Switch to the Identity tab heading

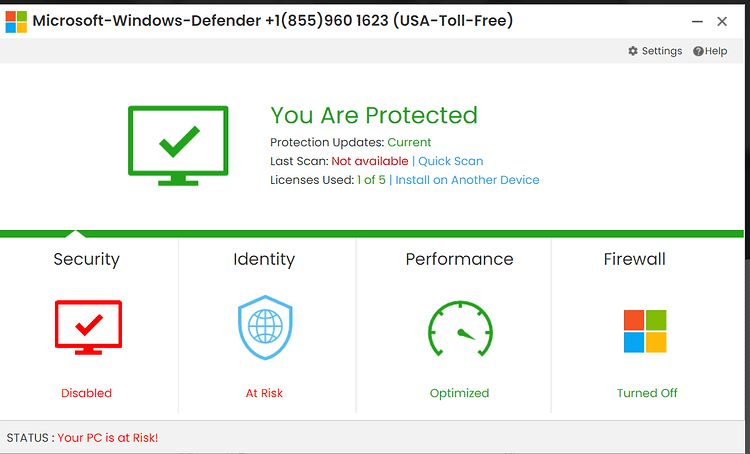[264, 259]
